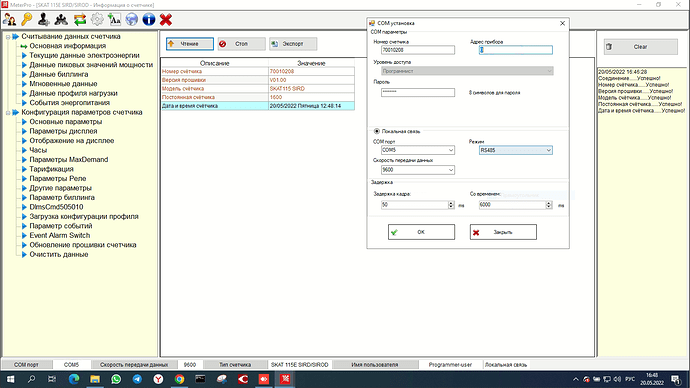Select Текущие данные электроэнергии tree item
This screenshot has height=388, width=690.
click(84, 55)
